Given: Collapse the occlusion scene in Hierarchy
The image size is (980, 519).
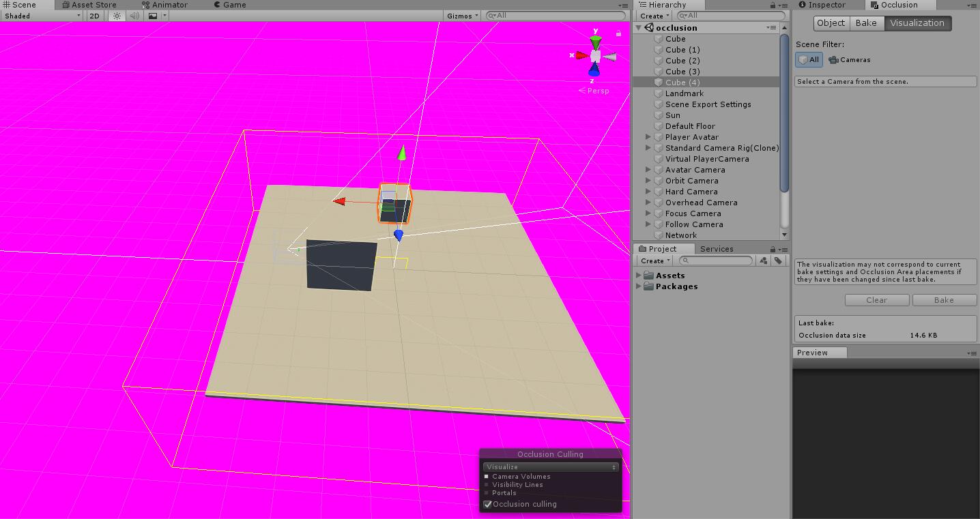Looking at the screenshot, I should click(x=639, y=28).
